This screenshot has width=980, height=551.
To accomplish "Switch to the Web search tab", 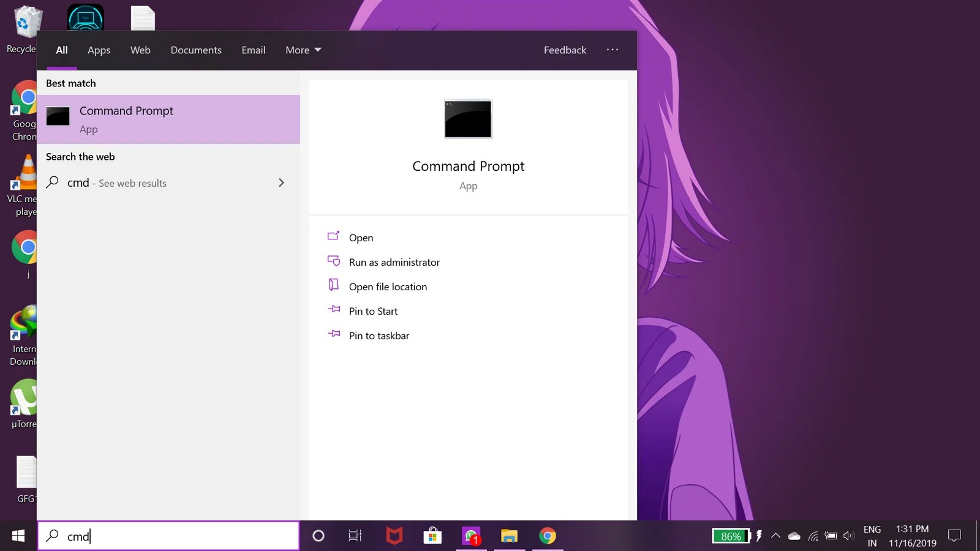I will click(x=140, y=50).
